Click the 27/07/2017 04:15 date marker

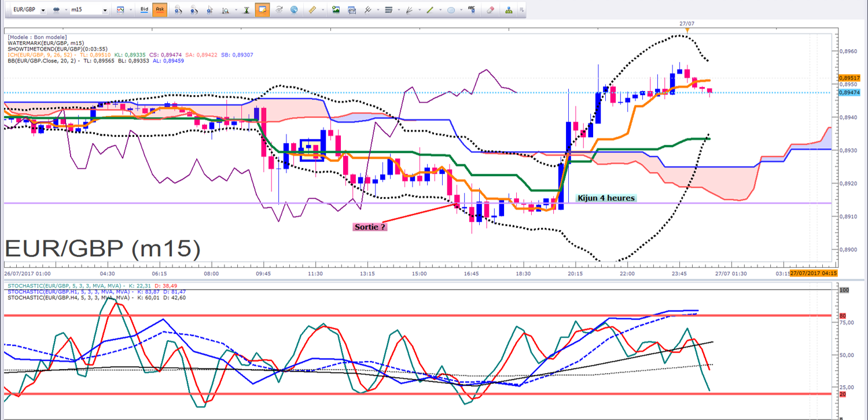click(813, 273)
